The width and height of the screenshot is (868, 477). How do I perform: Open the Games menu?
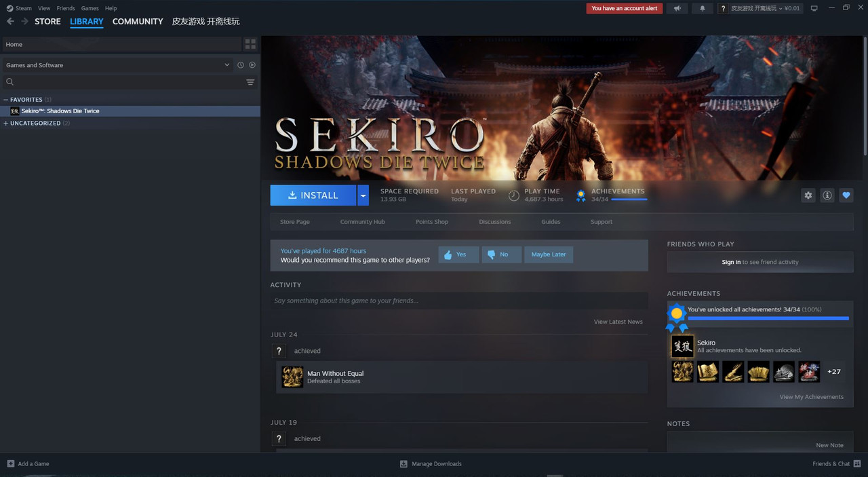[x=90, y=8]
